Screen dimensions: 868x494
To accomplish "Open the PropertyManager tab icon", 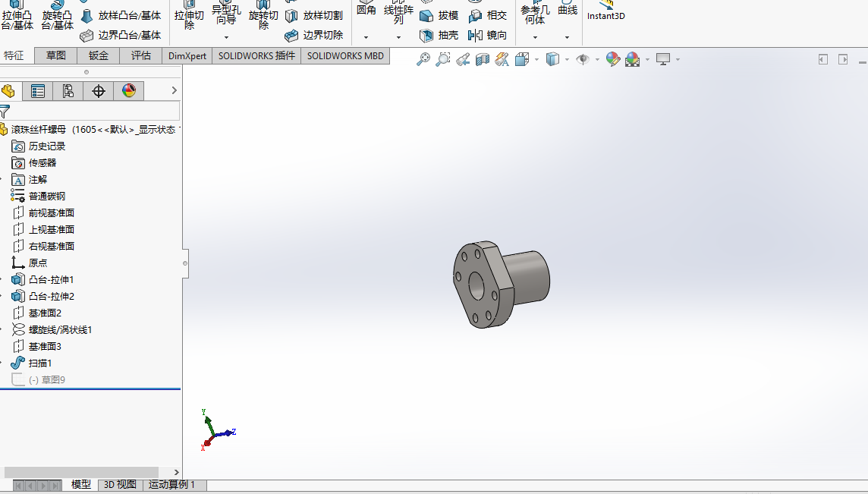I will tap(38, 91).
